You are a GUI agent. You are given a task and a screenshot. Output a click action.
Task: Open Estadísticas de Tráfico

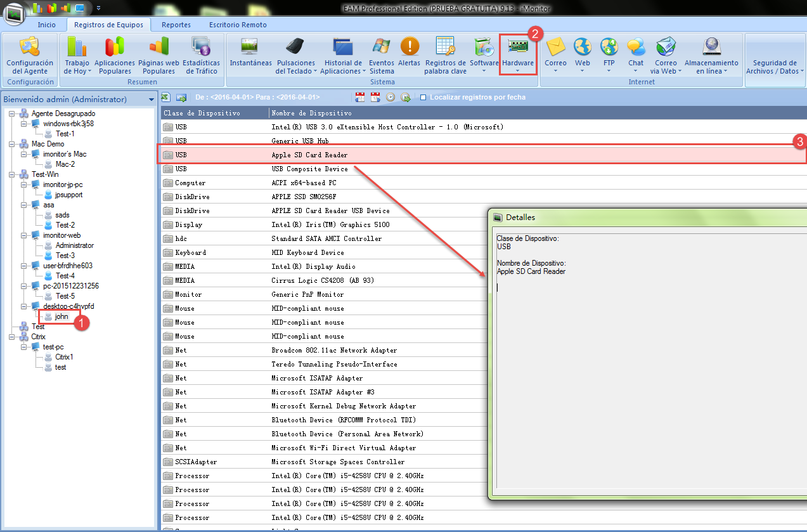point(202,56)
